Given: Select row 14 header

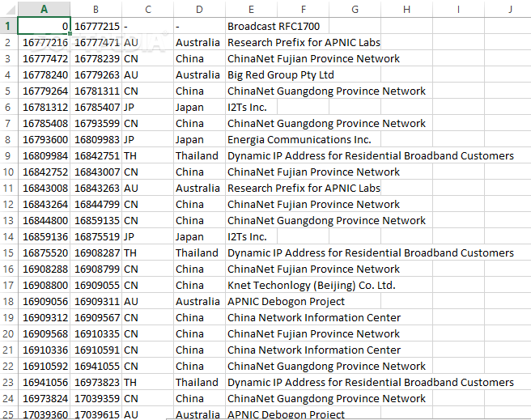Looking at the screenshot, I should point(8,236).
